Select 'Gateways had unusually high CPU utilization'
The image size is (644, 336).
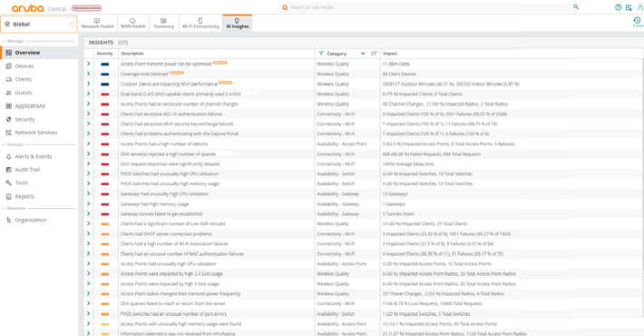[x=164, y=193]
